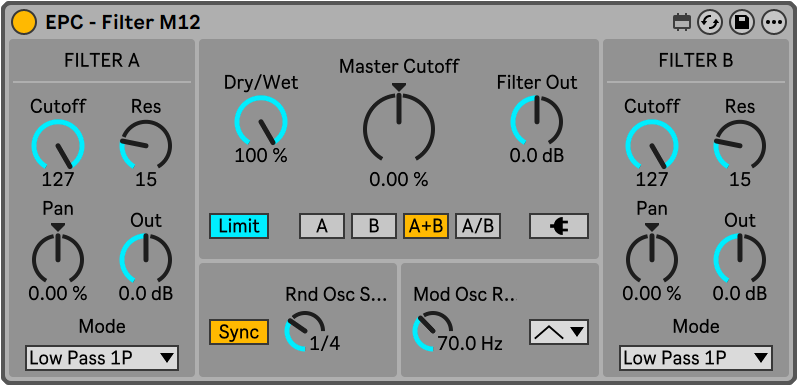The width and height of the screenshot is (798, 386).
Task: Click the Filter A Pan knob
Action: pos(58,258)
